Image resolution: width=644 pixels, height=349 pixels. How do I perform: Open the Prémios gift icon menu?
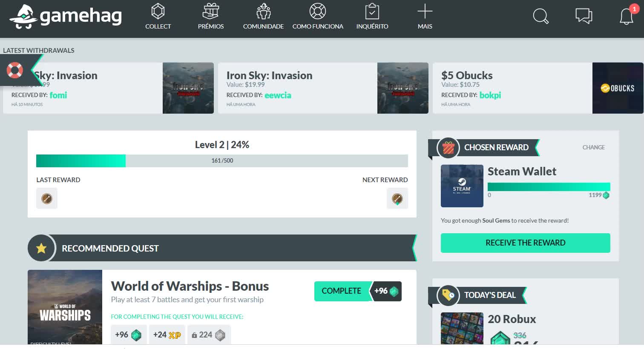pyautogui.click(x=211, y=17)
